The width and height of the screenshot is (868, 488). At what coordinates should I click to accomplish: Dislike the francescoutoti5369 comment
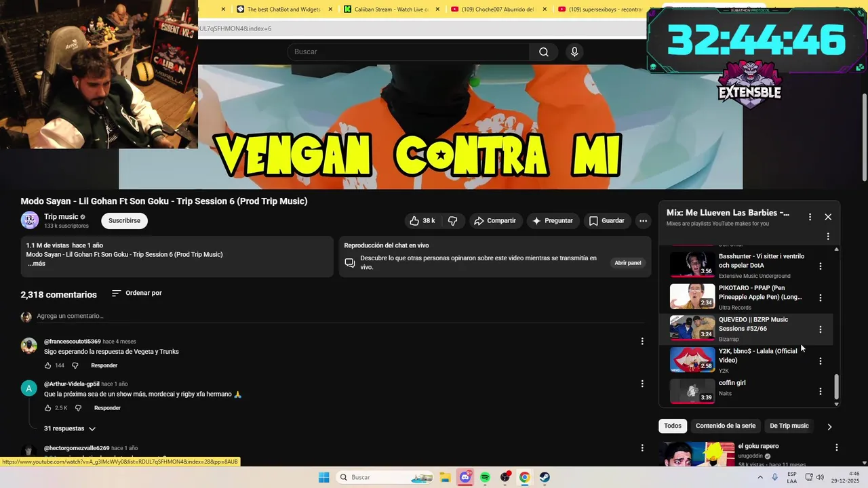(75, 365)
